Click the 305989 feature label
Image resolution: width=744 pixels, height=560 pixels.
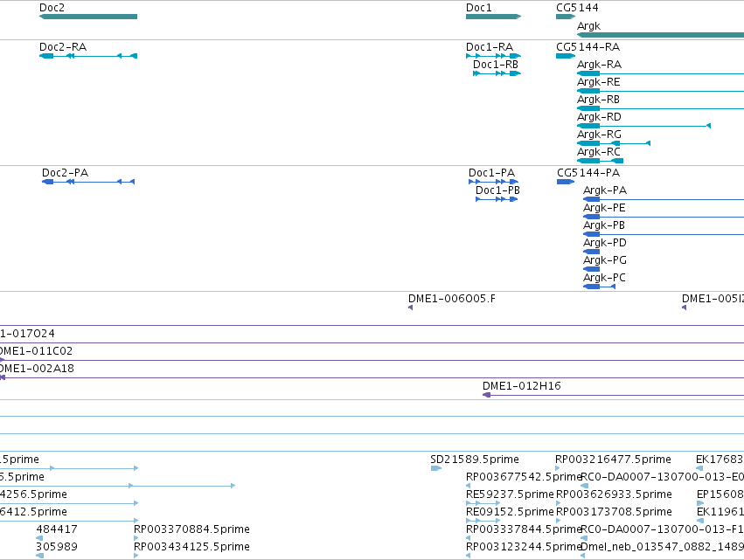57,547
